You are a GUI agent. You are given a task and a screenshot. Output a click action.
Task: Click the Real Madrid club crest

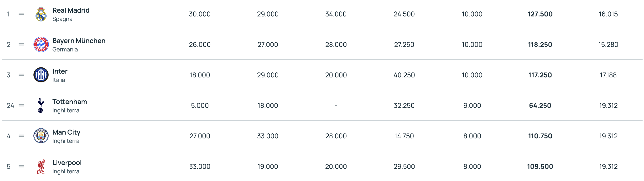[x=41, y=14]
